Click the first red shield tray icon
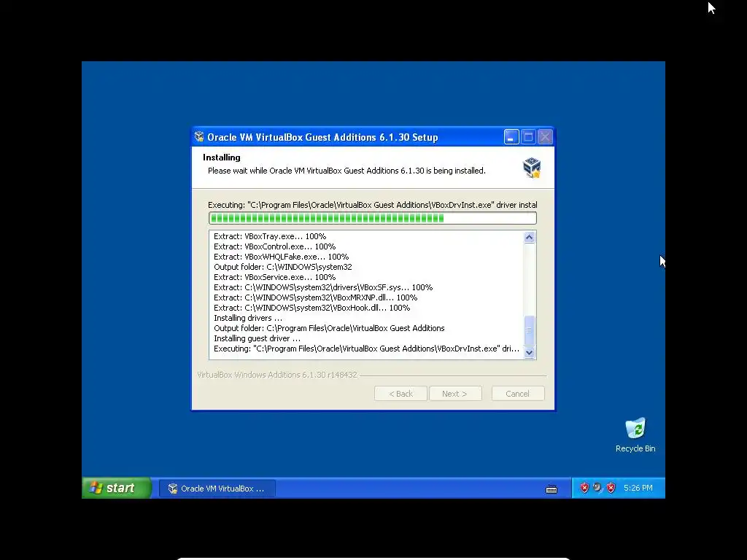 point(584,488)
